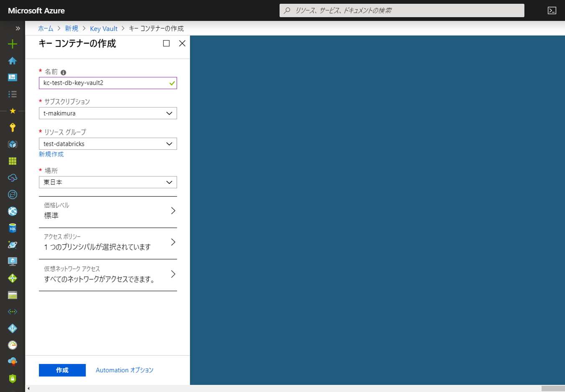This screenshot has height=392, width=565.
Task: Click the Key Vault breadcrumb link
Action: click(104, 28)
